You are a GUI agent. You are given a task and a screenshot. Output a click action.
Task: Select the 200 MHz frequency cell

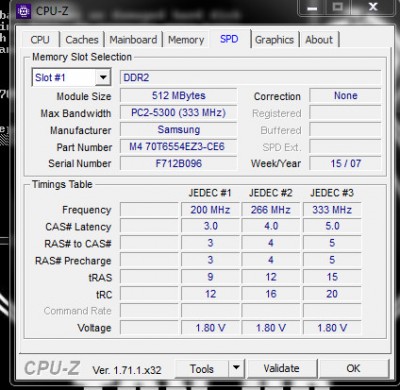210,210
